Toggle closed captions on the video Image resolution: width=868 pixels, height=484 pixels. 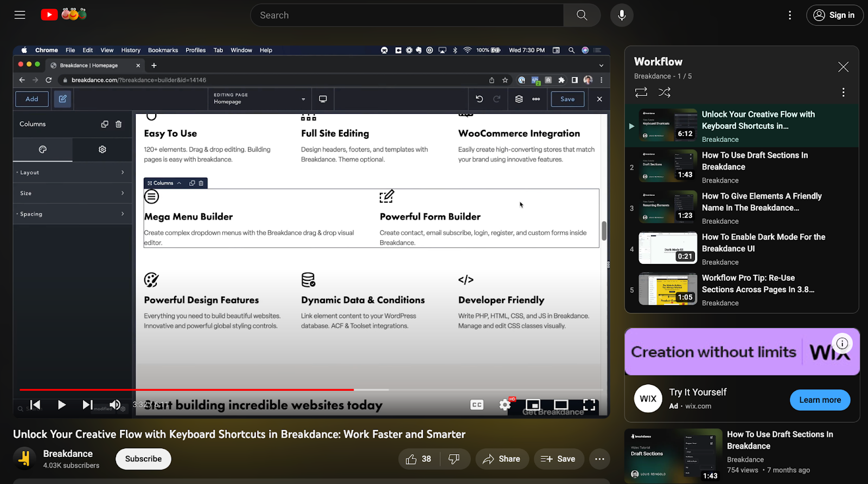tap(477, 405)
